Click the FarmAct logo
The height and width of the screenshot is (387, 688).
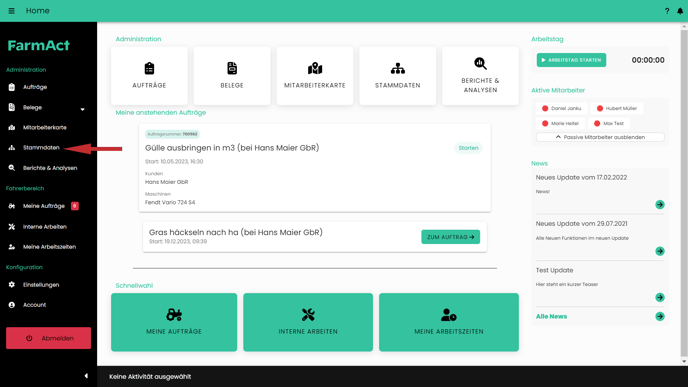click(39, 45)
